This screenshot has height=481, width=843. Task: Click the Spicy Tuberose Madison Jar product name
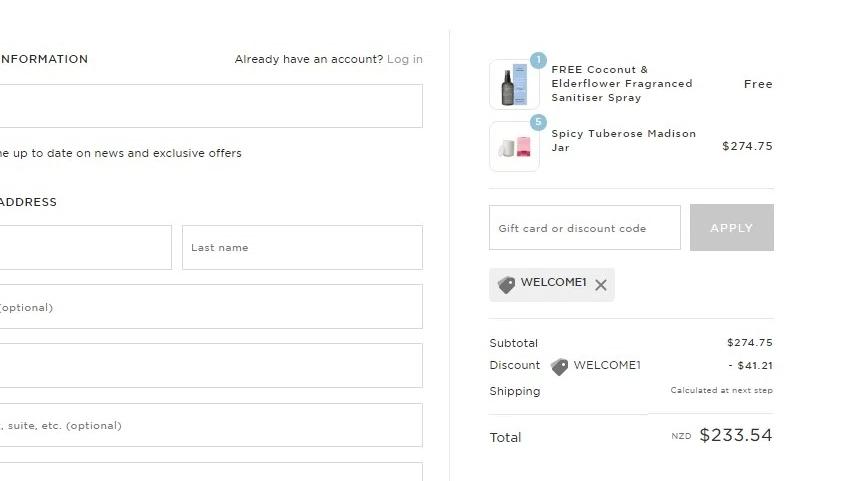click(x=623, y=140)
